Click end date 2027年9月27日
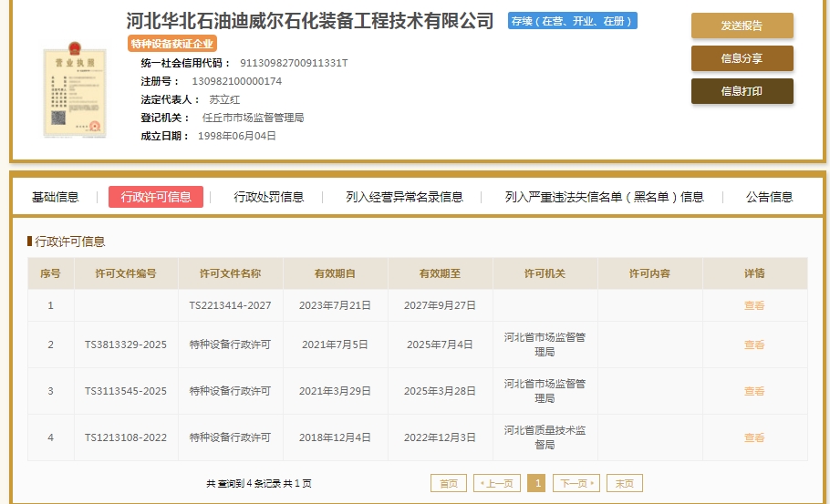This screenshot has height=504, width=830. [x=440, y=305]
